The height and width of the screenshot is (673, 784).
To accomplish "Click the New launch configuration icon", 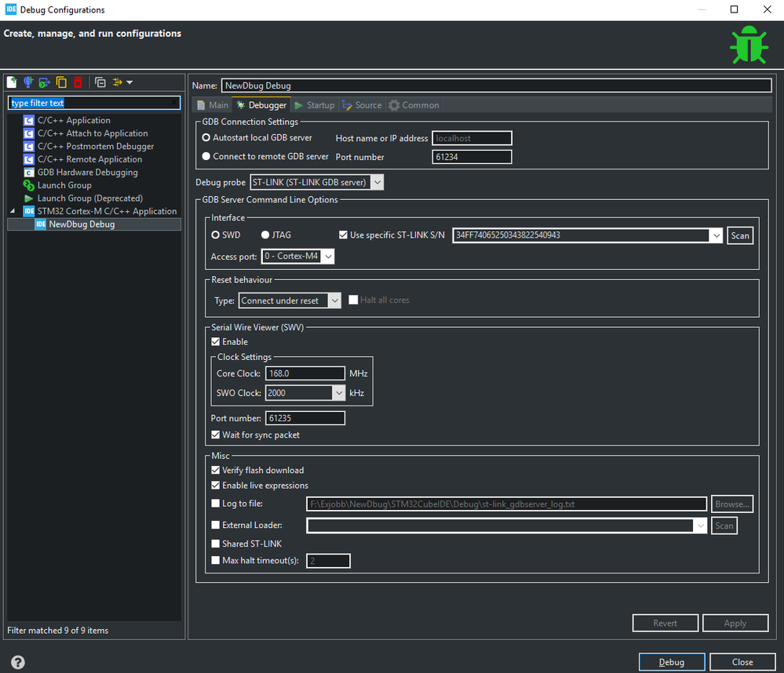I will [x=12, y=82].
